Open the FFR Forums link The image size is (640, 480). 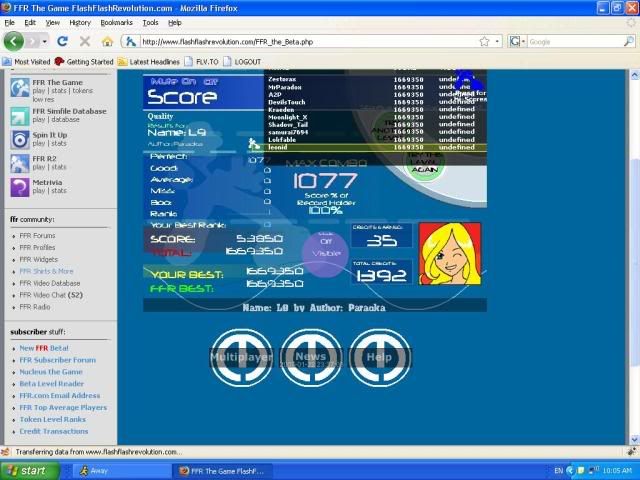coord(37,235)
